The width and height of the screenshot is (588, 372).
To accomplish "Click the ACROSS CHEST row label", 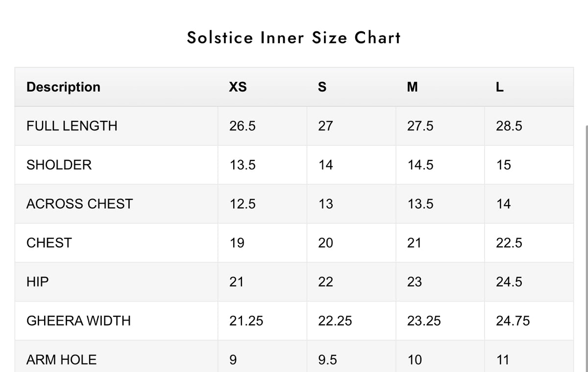I will pyautogui.click(x=79, y=204).
